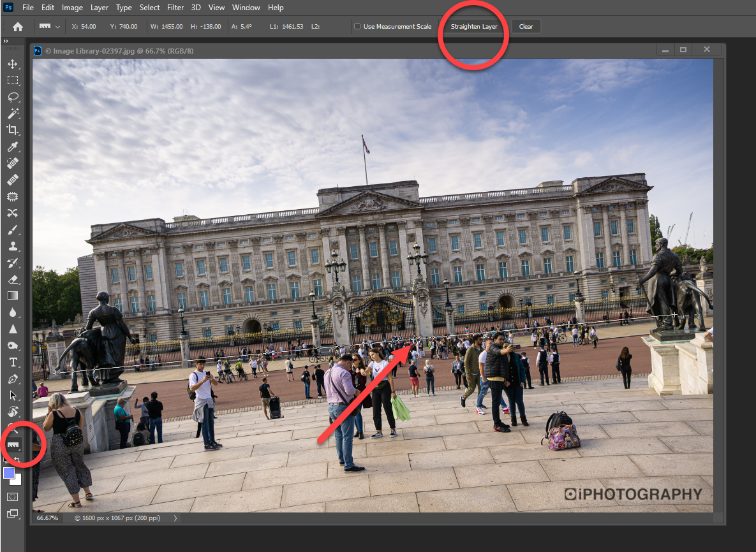Viewport: 756px width, 552px height.
Task: Pick the Magic Wand tool
Action: (13, 113)
